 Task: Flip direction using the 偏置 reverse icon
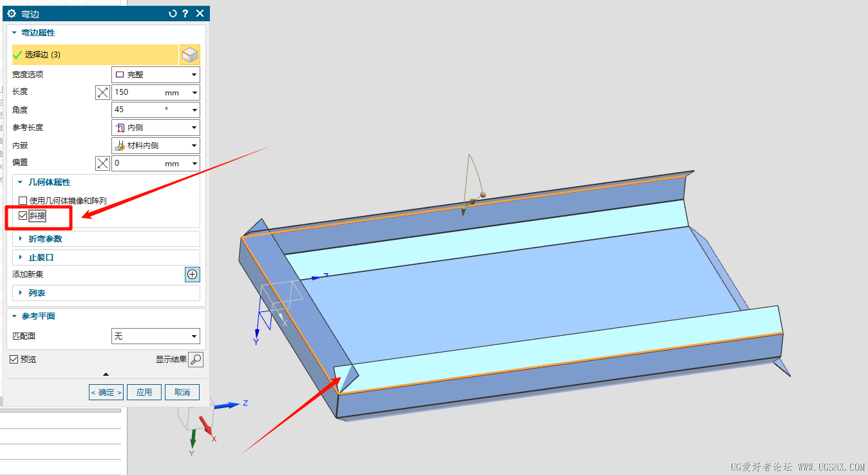pos(103,163)
